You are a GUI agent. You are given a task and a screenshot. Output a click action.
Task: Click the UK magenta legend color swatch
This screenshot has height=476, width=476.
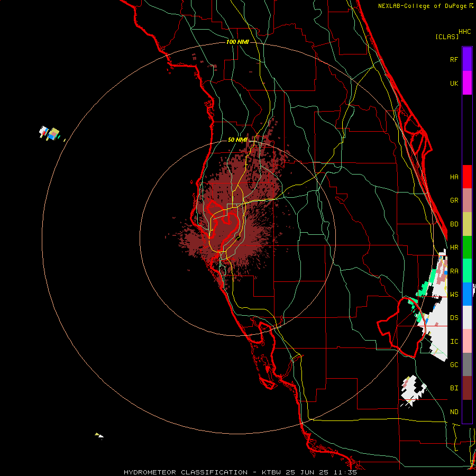[x=467, y=83]
